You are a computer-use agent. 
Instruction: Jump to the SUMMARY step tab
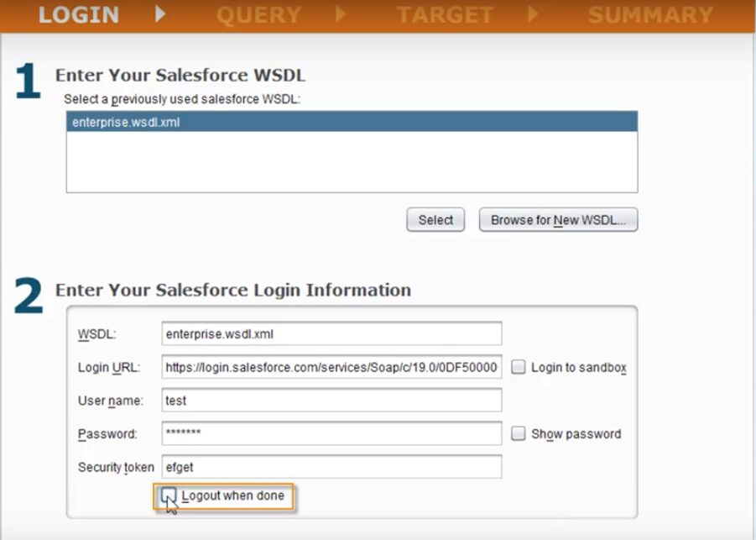(650, 15)
